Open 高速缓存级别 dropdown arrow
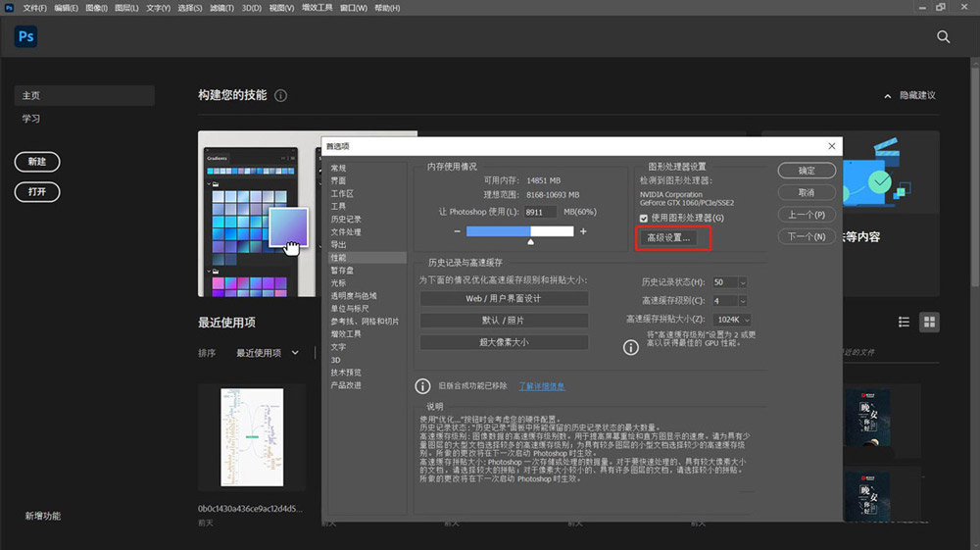Screen dimensions: 980x550 click(x=743, y=301)
